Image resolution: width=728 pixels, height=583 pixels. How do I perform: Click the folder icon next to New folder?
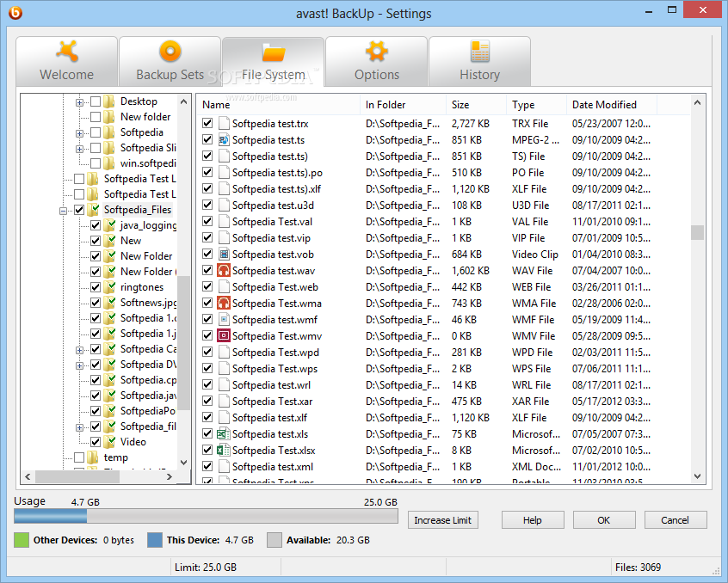coord(109,116)
